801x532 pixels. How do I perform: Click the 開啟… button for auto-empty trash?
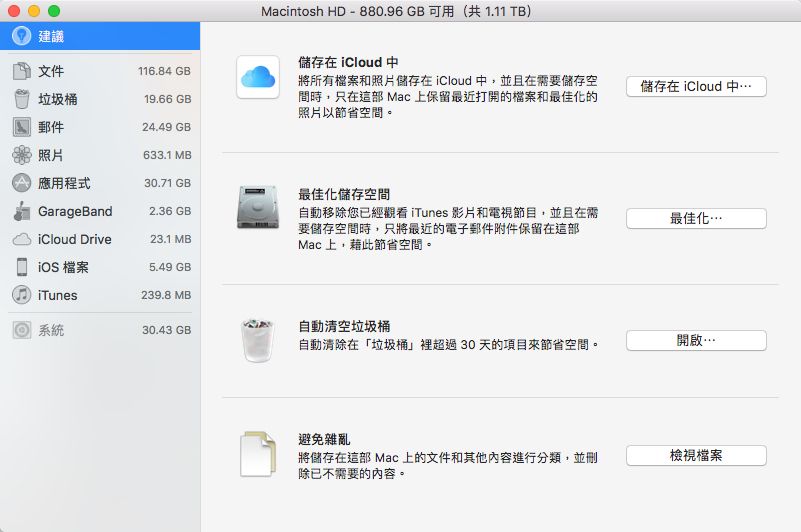pyautogui.click(x=696, y=340)
